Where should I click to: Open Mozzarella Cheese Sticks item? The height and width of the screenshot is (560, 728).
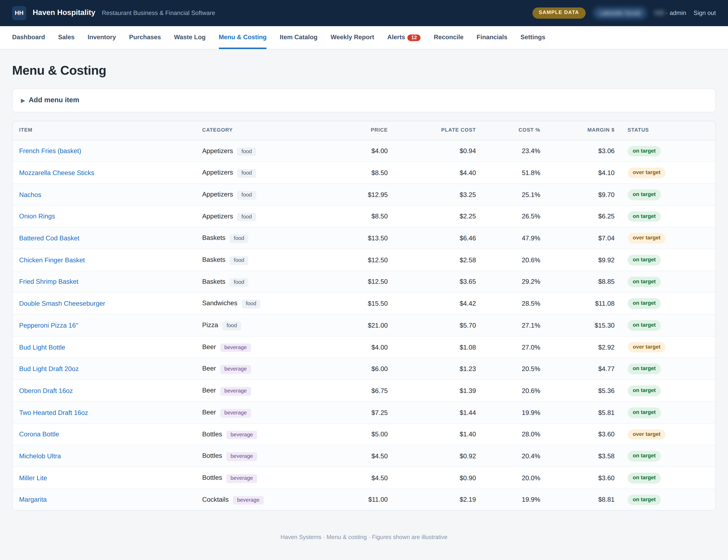[x=57, y=173]
